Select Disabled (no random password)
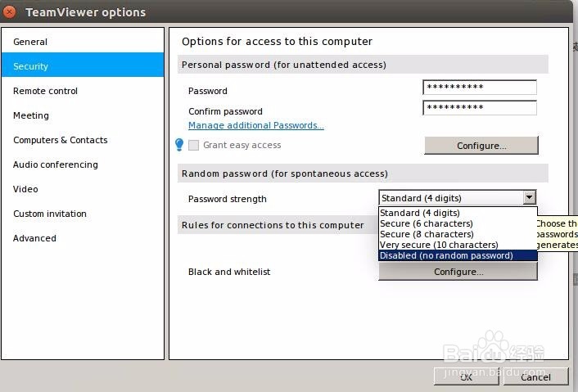 (x=458, y=255)
